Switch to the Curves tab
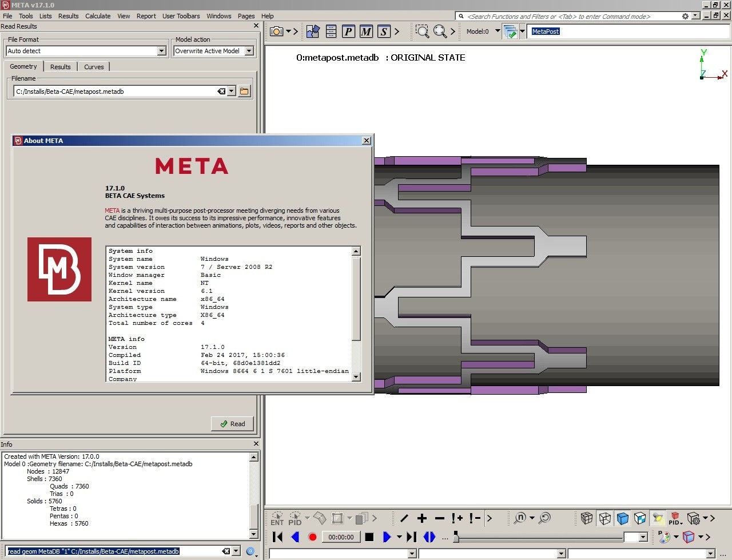732x560 pixels. [94, 67]
